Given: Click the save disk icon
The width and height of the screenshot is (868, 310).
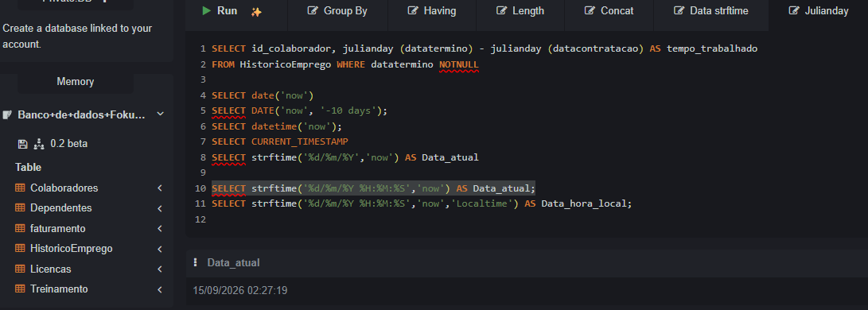Looking at the screenshot, I should 22,144.
